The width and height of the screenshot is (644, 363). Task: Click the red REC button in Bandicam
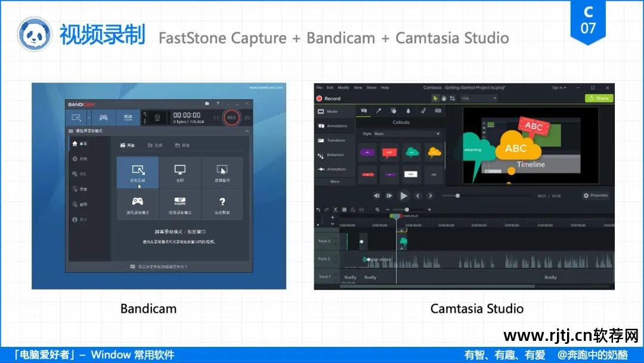[231, 118]
